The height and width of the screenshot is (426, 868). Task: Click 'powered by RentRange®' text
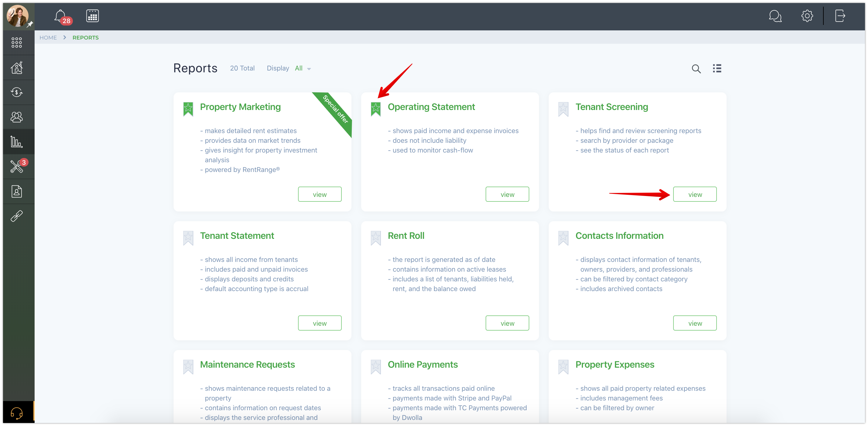click(242, 170)
